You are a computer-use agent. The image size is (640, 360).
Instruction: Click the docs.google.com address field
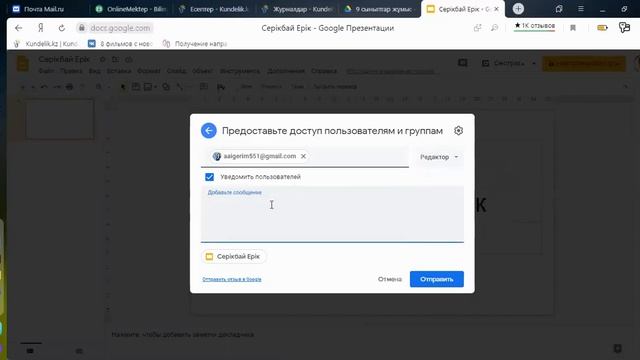[120, 28]
